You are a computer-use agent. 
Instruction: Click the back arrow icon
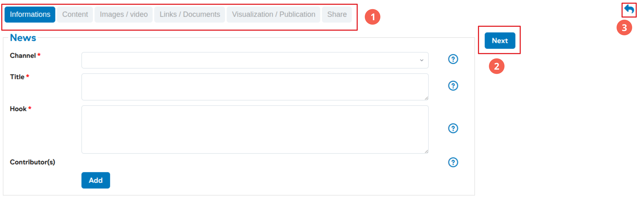tap(629, 9)
